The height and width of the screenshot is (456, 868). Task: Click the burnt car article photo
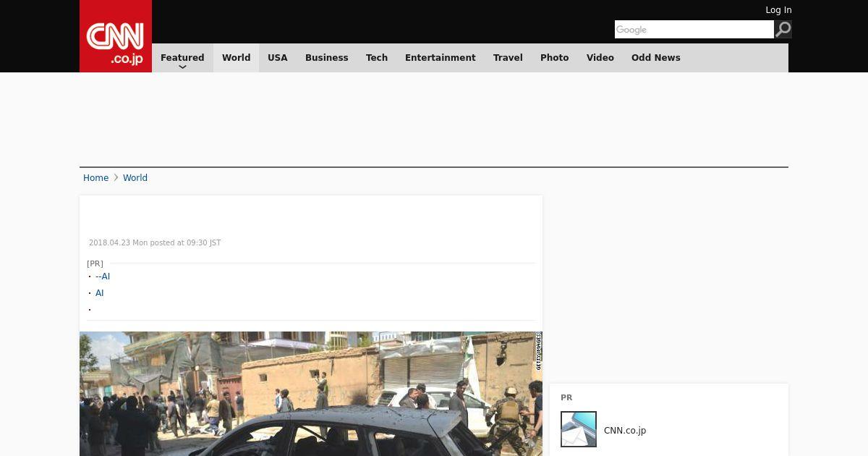point(311,394)
